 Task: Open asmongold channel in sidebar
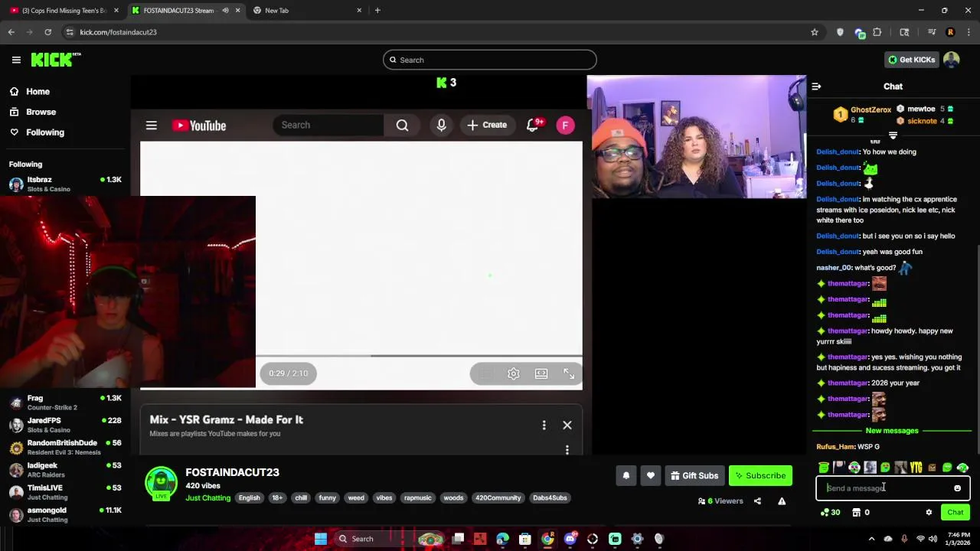tap(65, 514)
